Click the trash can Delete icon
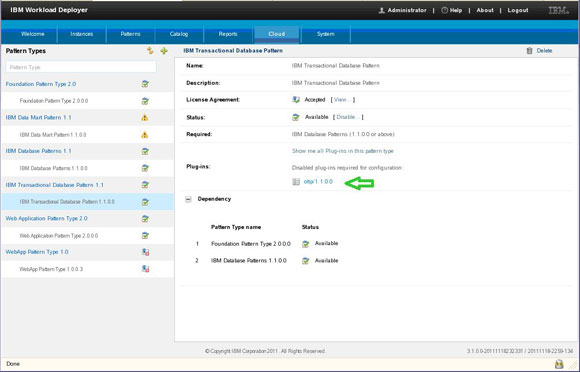The width and height of the screenshot is (580, 372). tap(529, 51)
